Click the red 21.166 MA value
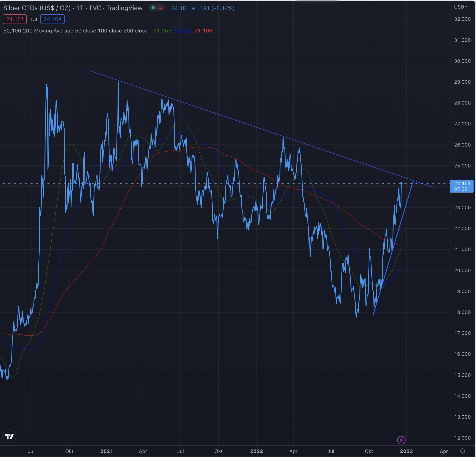The image size is (476, 457). [x=203, y=31]
